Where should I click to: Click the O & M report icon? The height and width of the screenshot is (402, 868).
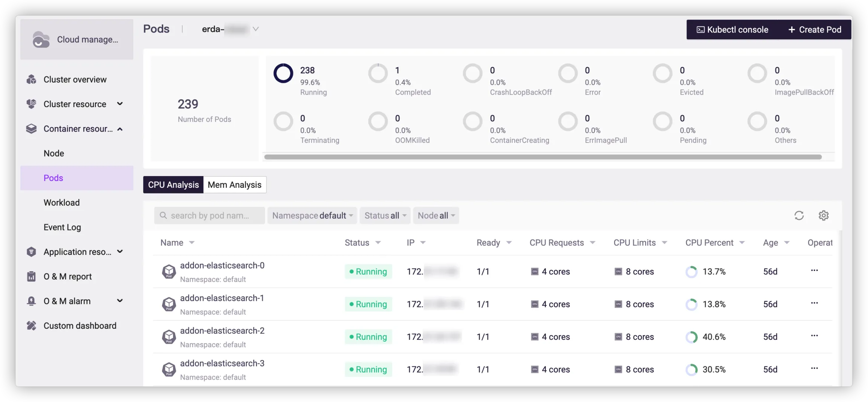(32, 276)
